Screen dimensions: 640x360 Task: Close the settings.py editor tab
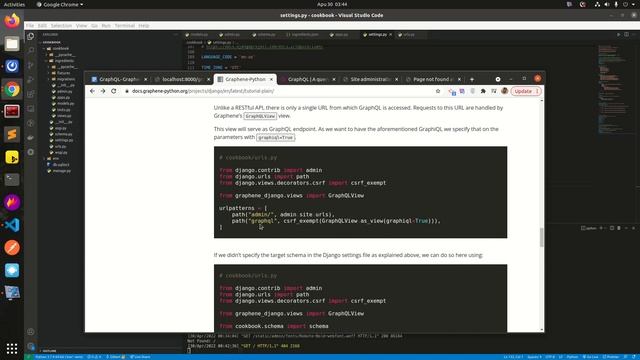[391, 35]
